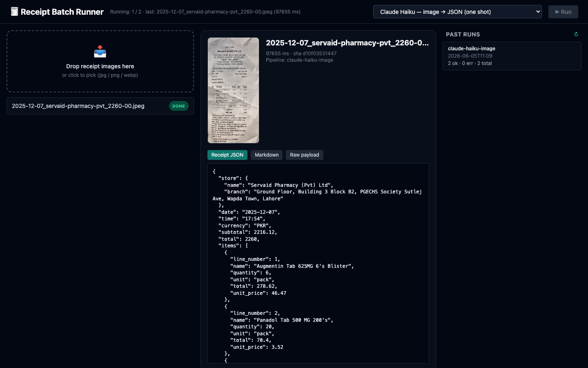Refresh the Past Runs list
This screenshot has width=588, height=368.
pyautogui.click(x=576, y=34)
